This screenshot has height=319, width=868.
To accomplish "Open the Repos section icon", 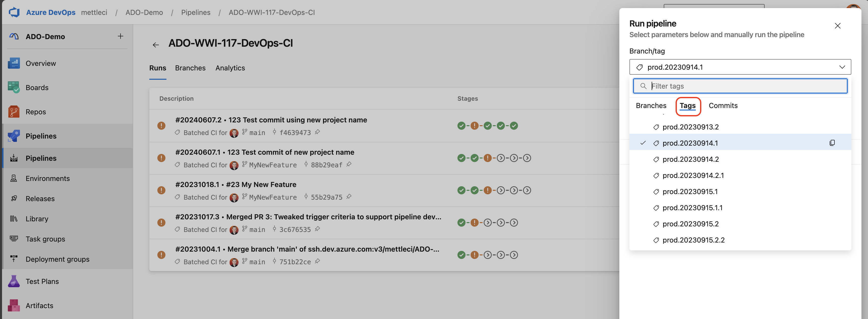I will pyautogui.click(x=13, y=112).
